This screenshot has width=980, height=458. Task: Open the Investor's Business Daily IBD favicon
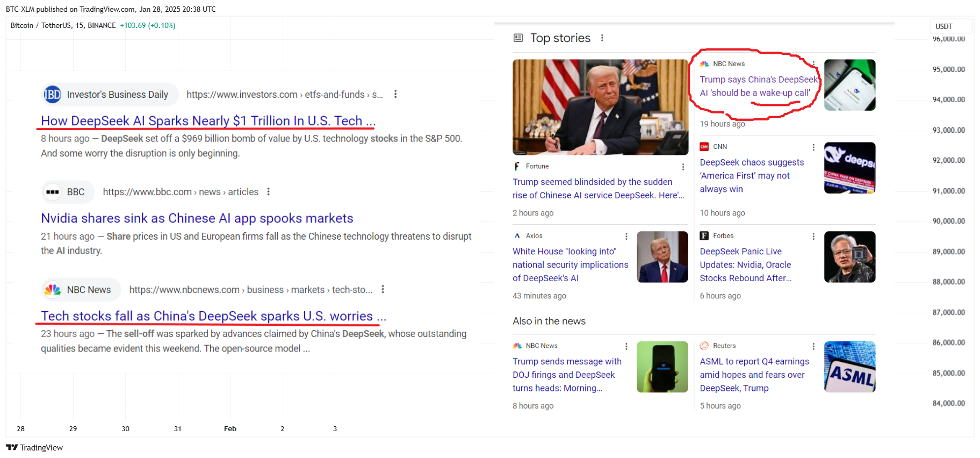[x=53, y=95]
